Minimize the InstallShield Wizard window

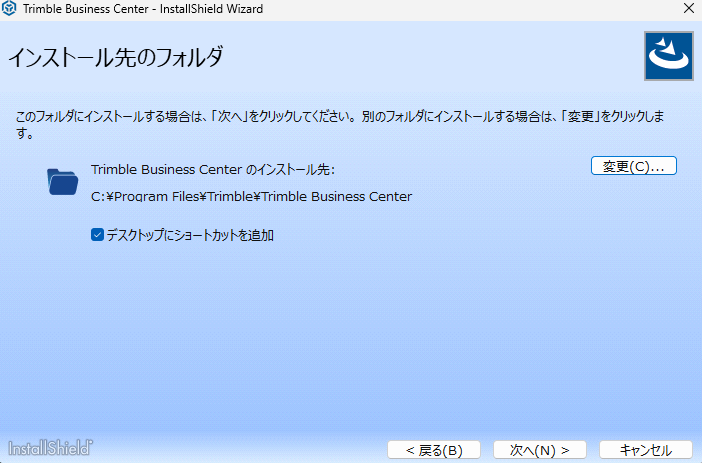(x=595, y=9)
